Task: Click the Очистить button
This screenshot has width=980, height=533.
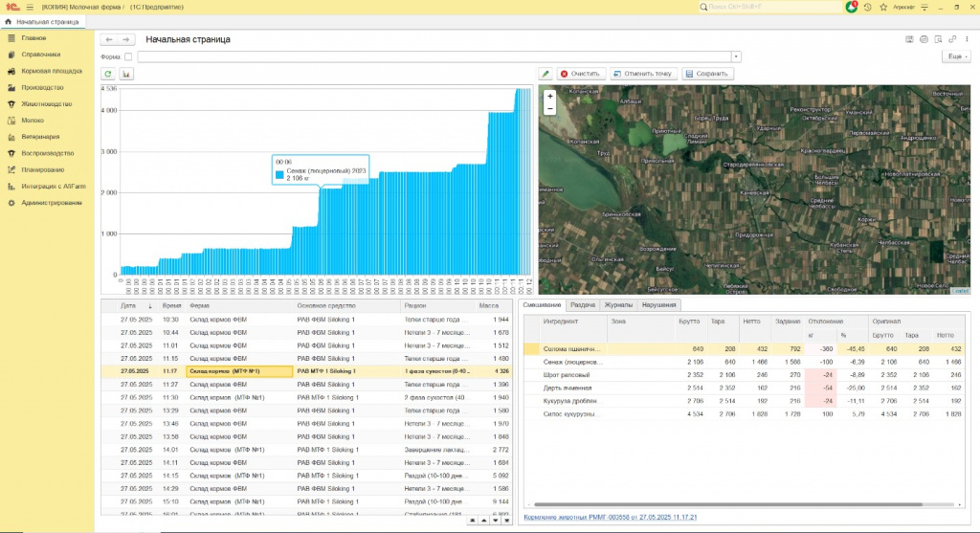Action: click(x=580, y=74)
